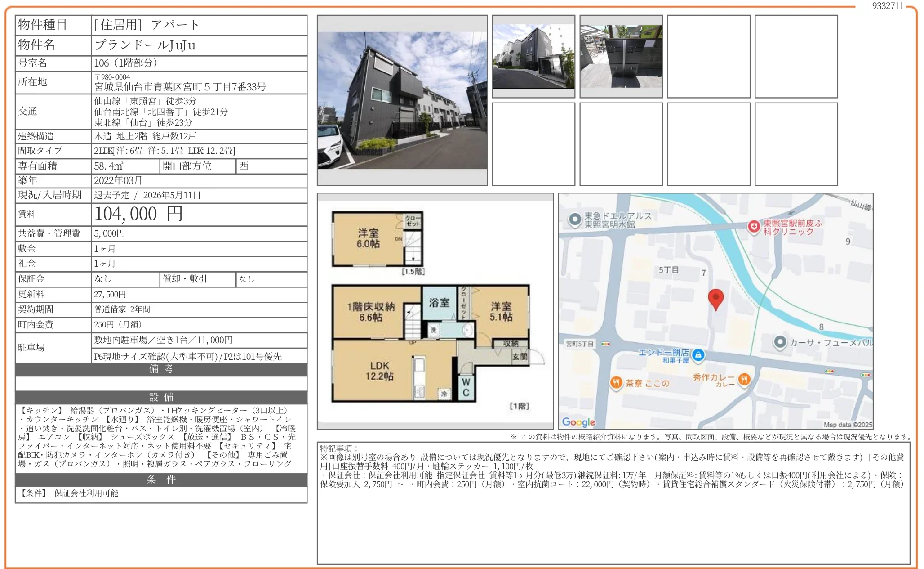924x569 pixels.
Task: Click the 東急ドエルアルス東照宮明水館 place marker
Action: pos(575,220)
